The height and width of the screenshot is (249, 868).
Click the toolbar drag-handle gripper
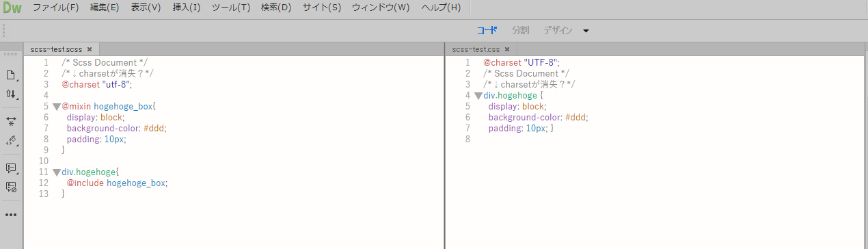(x=5, y=31)
